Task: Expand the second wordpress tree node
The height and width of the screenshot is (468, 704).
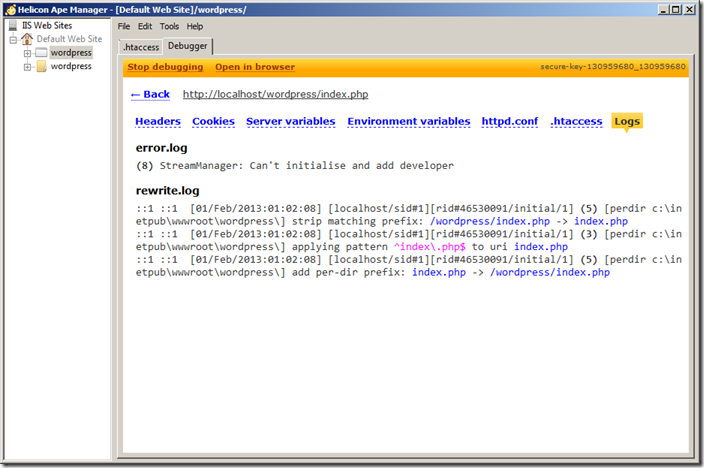Action: point(27,67)
